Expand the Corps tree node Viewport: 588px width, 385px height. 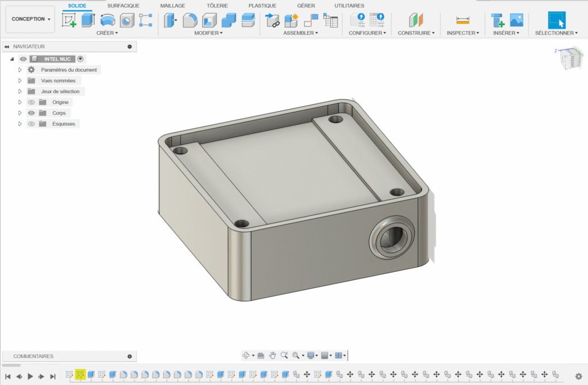click(x=20, y=113)
